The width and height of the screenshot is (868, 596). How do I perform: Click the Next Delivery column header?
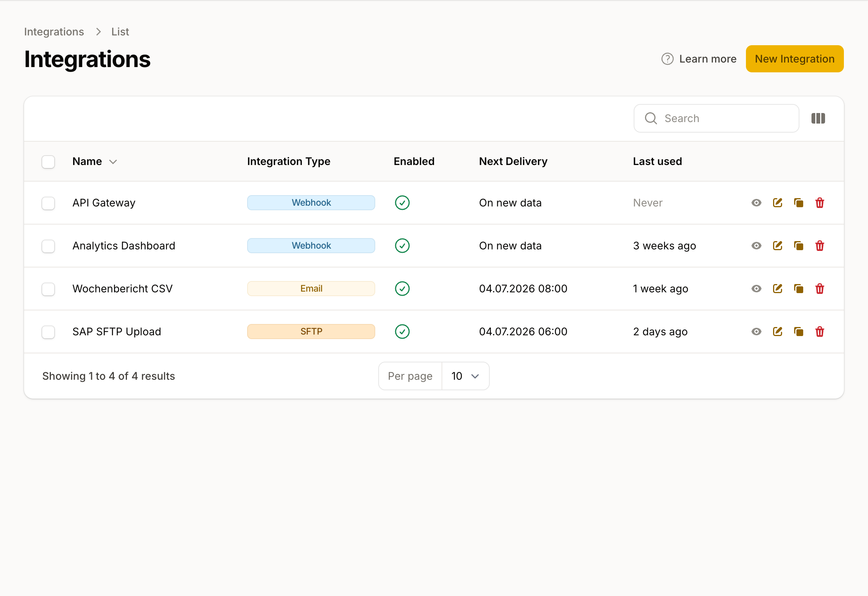(513, 162)
